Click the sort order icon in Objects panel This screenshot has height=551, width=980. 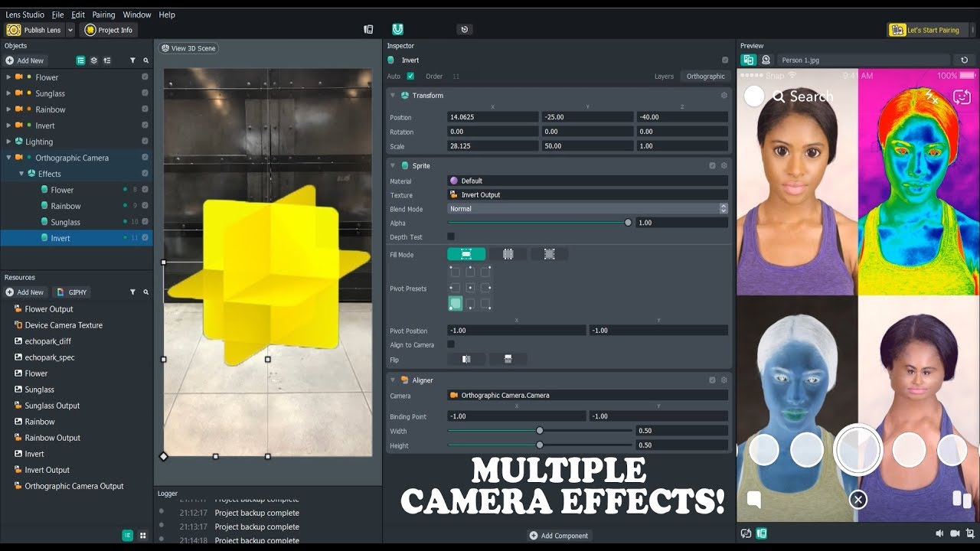coord(106,60)
